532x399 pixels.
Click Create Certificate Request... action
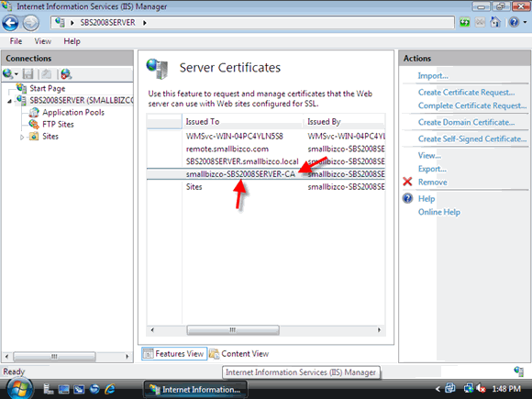[467, 93]
